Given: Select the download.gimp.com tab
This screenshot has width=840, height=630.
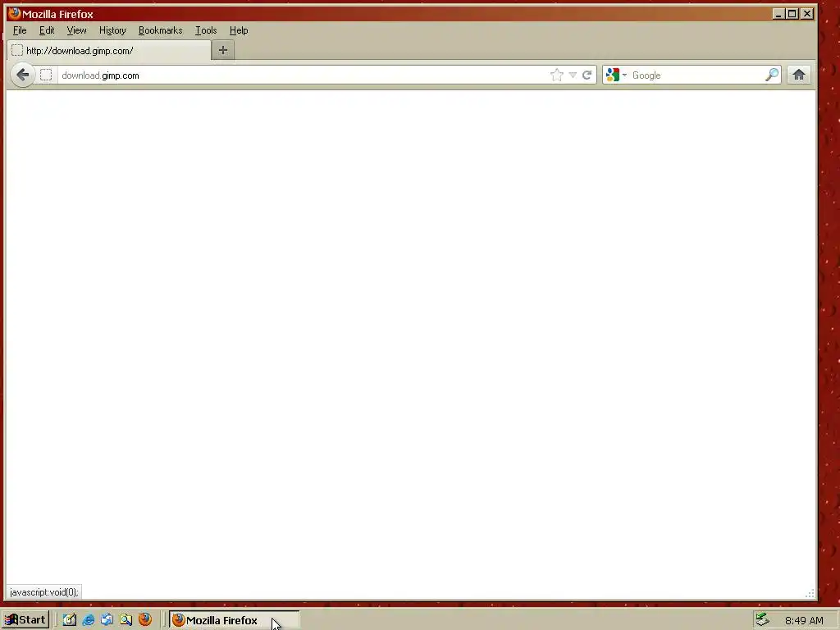Looking at the screenshot, I should click(x=109, y=50).
